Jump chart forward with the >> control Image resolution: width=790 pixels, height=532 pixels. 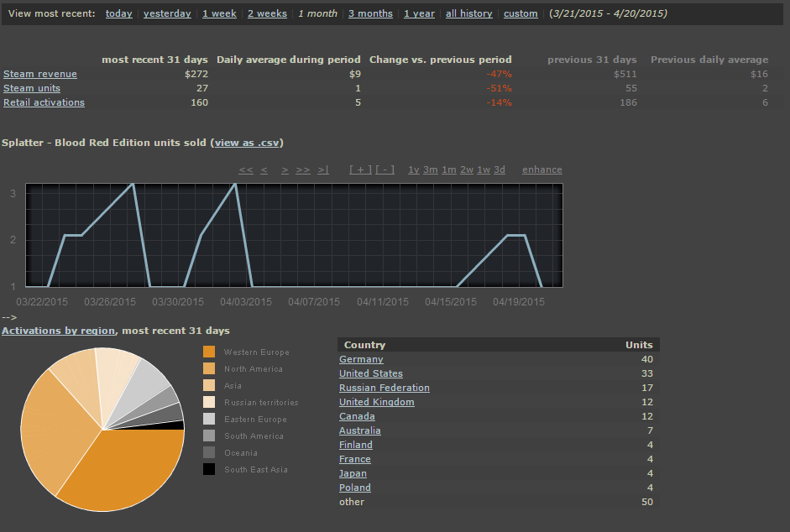coord(303,170)
